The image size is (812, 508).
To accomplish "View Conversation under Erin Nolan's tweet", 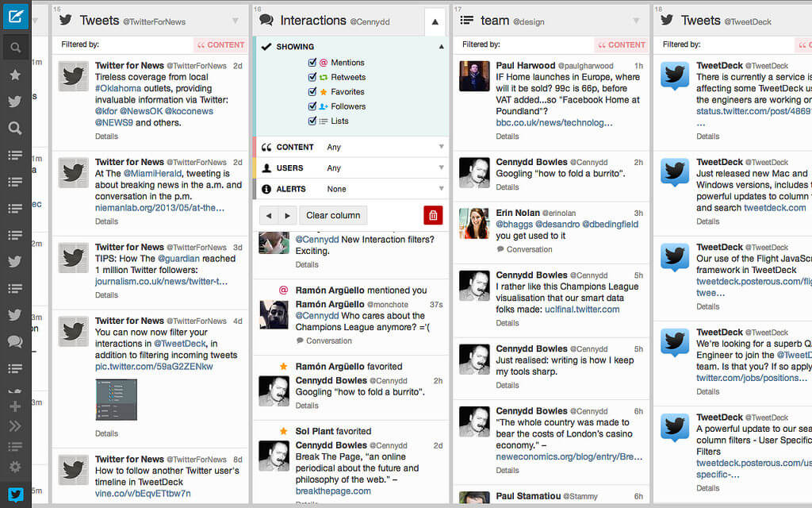I will pos(524,249).
